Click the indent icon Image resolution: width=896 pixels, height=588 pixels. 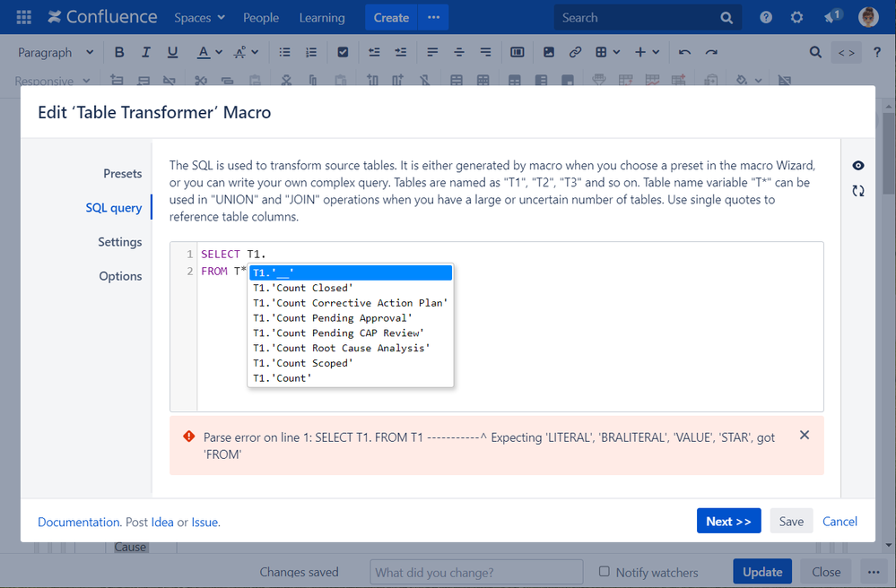[401, 53]
